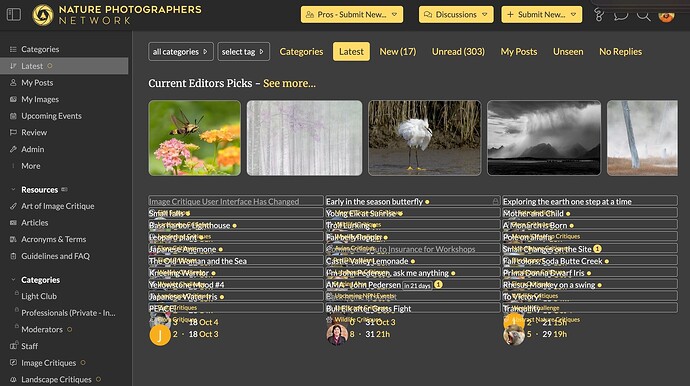Click the woman's portrait avatar
This screenshot has height=386, width=690.
click(337, 335)
